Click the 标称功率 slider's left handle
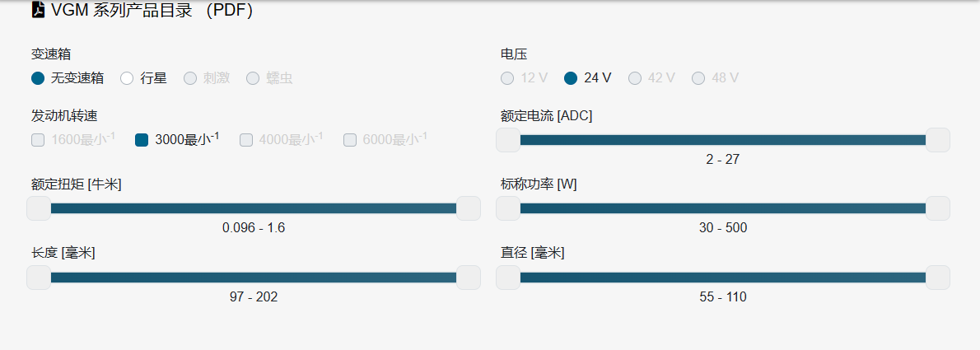This screenshot has height=350, width=980. [508, 208]
